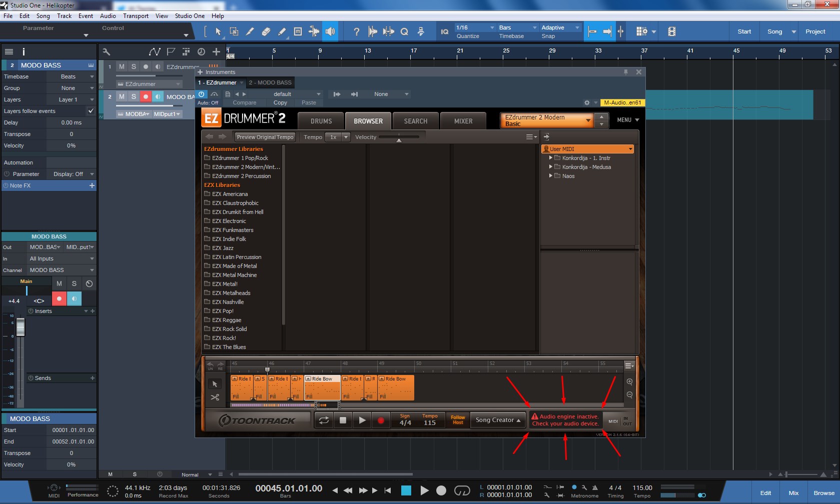Screen dimensions: 840x504
Task: Expand the Konkordija - Medusa folder
Action: coord(551,167)
